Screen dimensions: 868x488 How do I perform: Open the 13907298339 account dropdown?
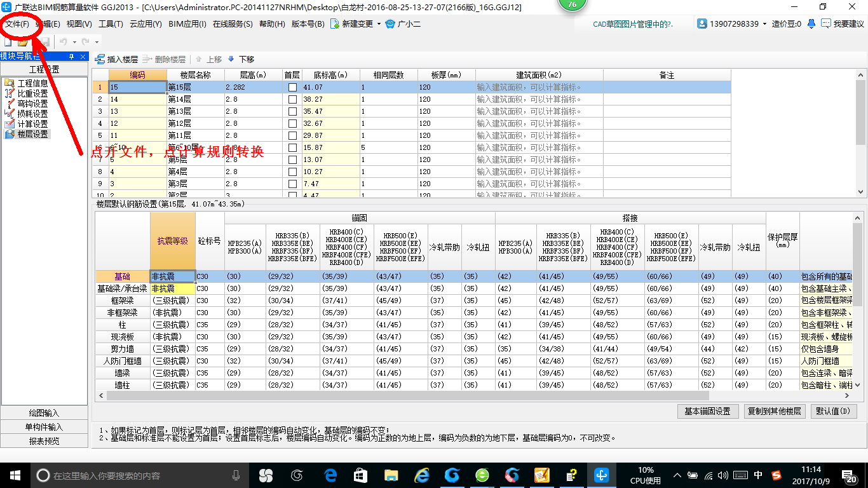(x=765, y=24)
